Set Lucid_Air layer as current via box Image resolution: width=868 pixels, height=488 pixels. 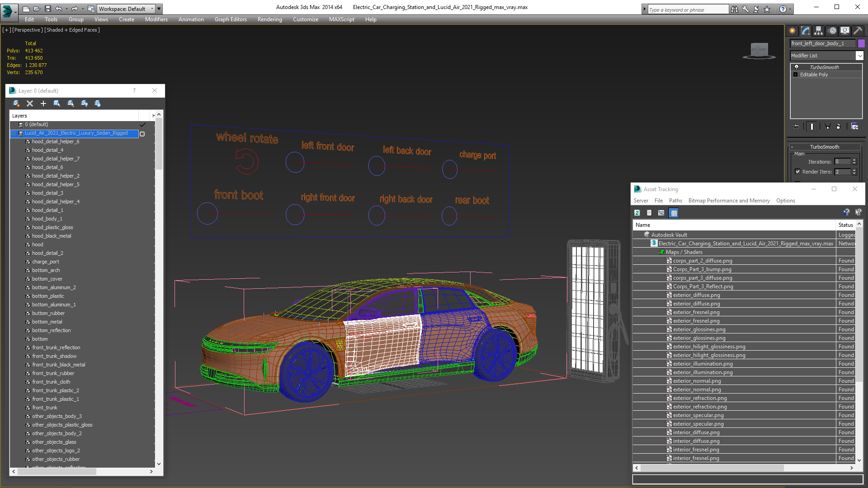point(142,134)
